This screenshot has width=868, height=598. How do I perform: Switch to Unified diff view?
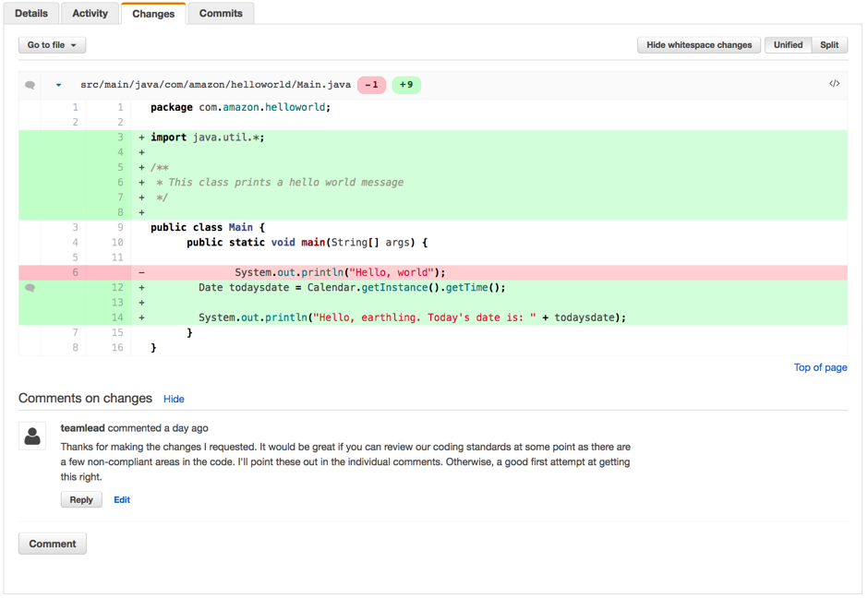[x=788, y=45]
